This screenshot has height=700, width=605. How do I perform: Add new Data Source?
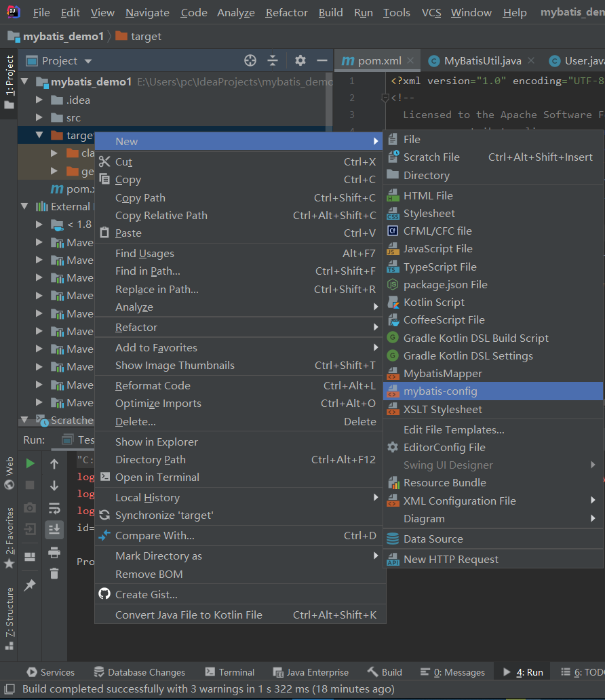[493, 539]
